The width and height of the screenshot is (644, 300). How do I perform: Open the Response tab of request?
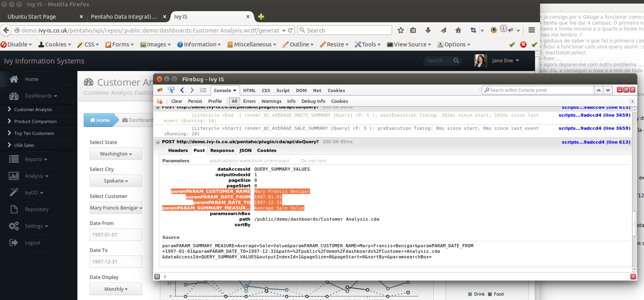222,150
